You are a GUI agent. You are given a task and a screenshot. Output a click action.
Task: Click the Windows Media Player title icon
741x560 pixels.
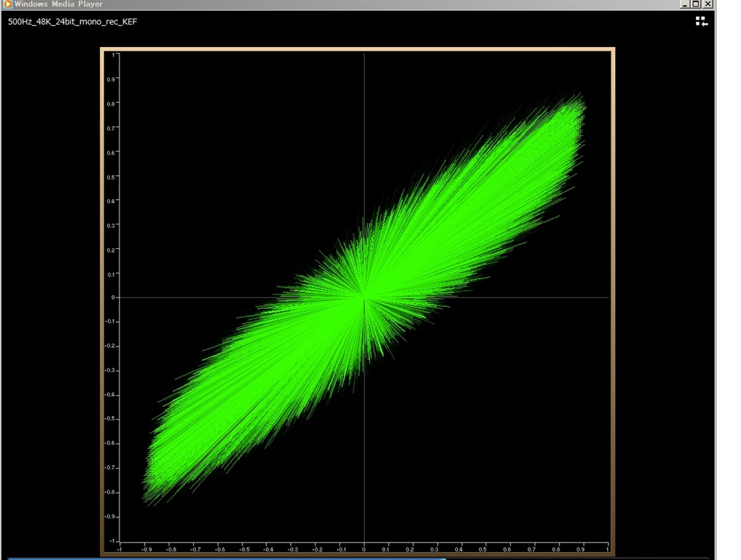coord(7,4)
